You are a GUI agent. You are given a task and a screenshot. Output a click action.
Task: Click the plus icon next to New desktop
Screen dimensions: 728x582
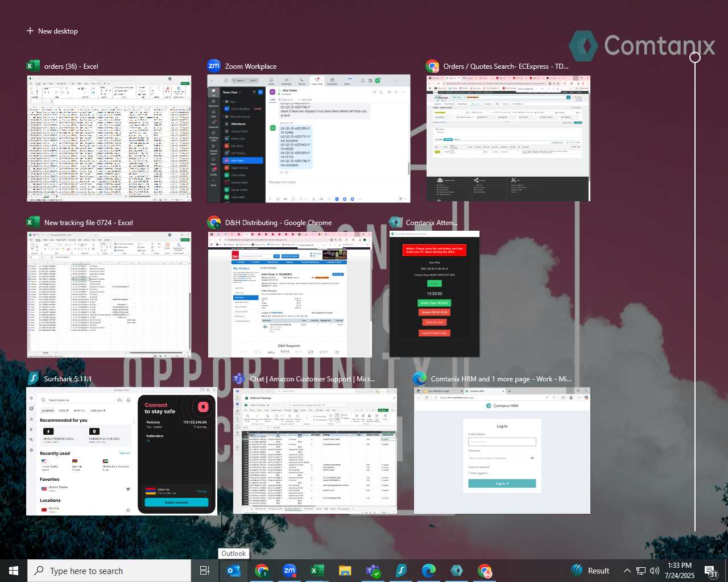tap(30, 31)
